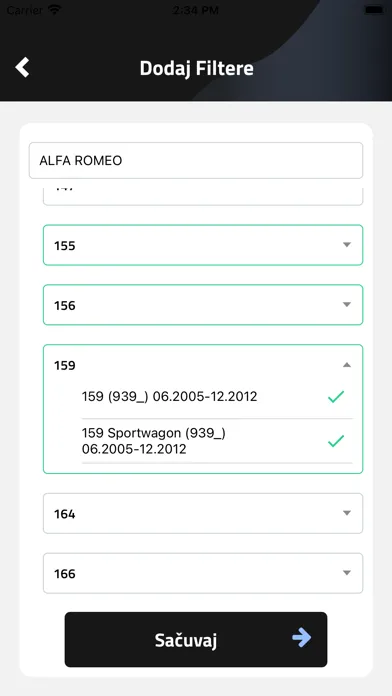The height and width of the screenshot is (696, 392).
Task: Open the 164 model list item
Action: tap(203, 514)
